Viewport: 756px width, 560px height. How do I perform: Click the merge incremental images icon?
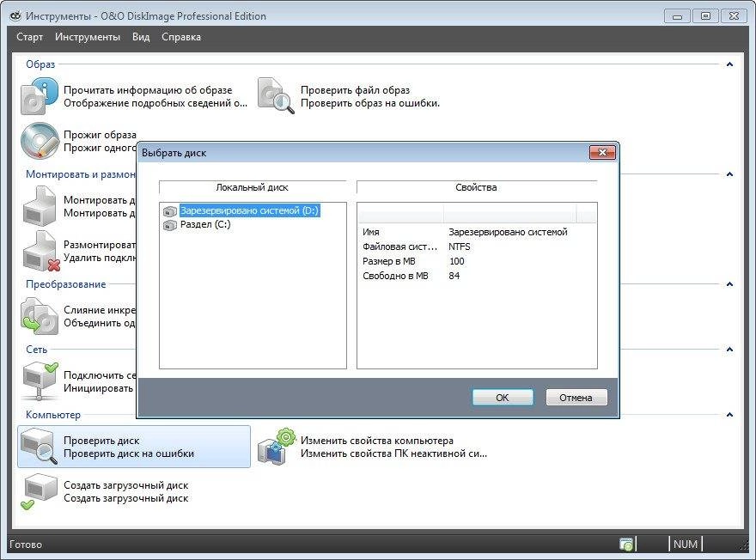click(x=40, y=317)
